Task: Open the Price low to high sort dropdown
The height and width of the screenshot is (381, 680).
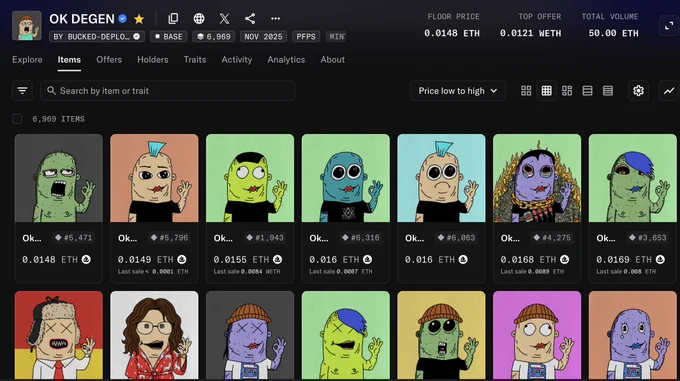Action: (x=458, y=91)
